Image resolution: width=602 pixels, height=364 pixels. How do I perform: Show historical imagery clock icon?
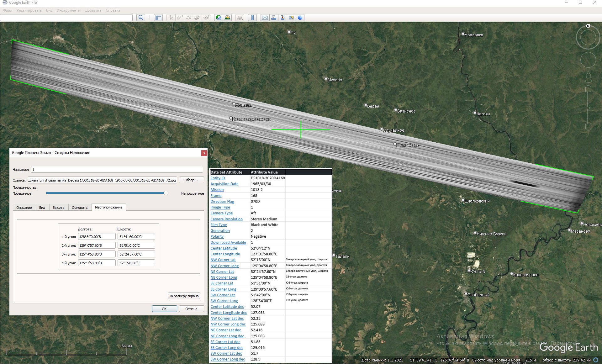pos(218,18)
